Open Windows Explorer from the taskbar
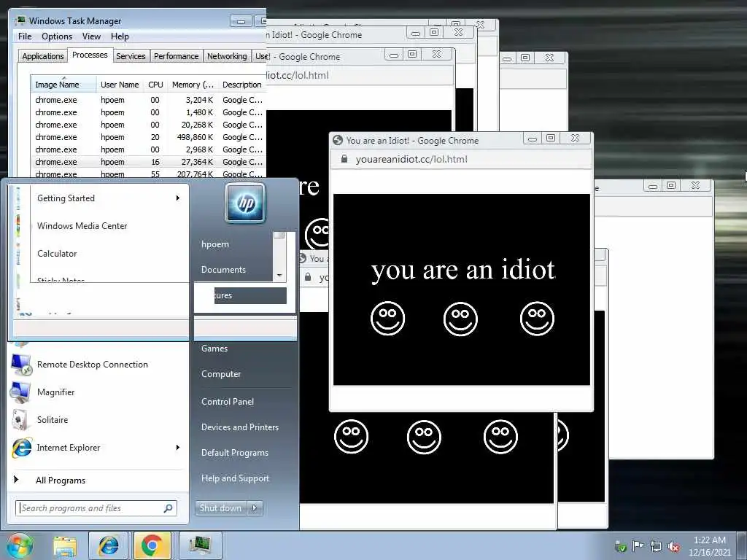Image resolution: width=747 pixels, height=560 pixels. tap(65, 545)
